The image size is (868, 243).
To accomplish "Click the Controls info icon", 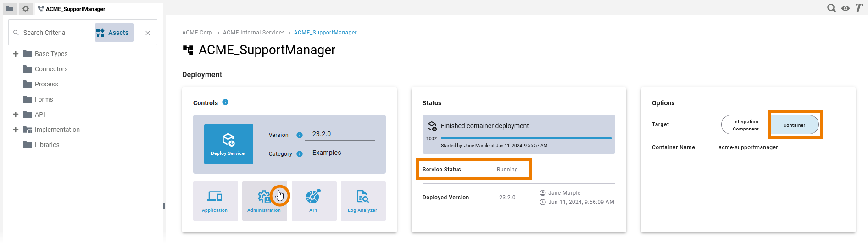I will (x=225, y=102).
